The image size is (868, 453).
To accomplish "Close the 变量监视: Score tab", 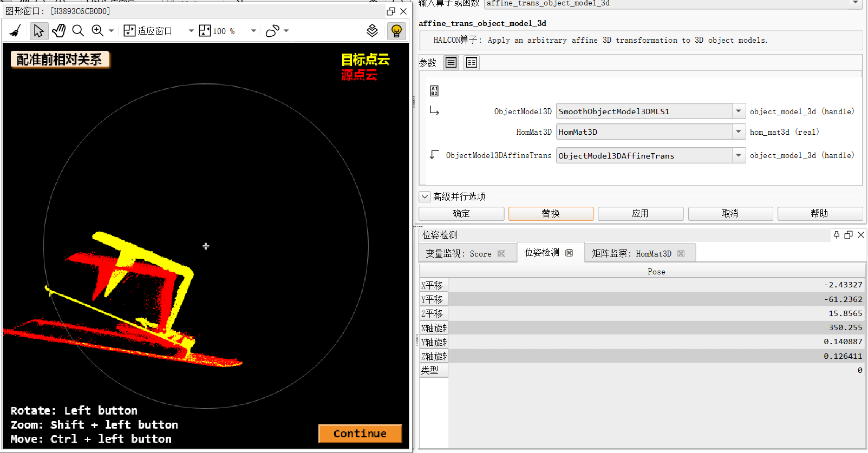I will [501, 254].
